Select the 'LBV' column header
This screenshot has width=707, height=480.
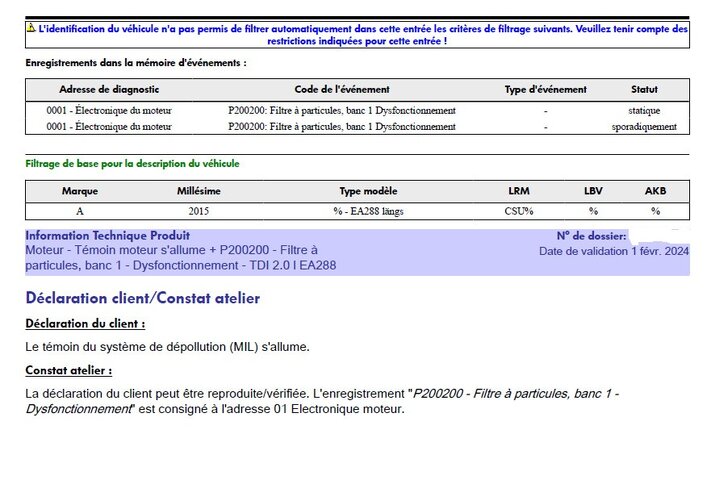pos(593,191)
